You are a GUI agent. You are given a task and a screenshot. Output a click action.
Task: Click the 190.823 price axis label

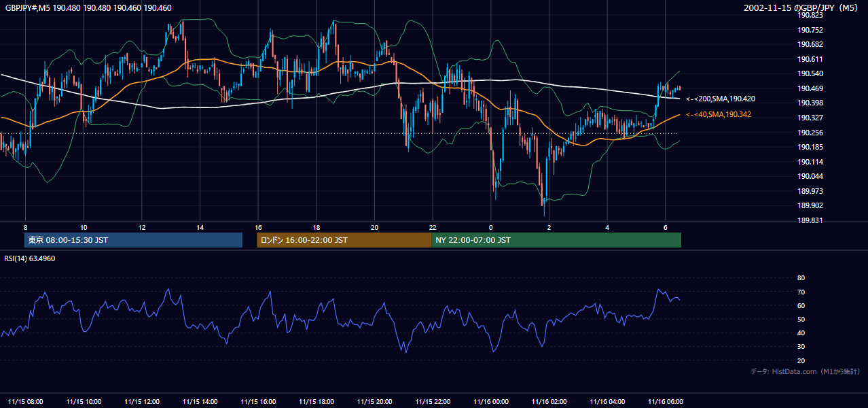pyautogui.click(x=810, y=15)
